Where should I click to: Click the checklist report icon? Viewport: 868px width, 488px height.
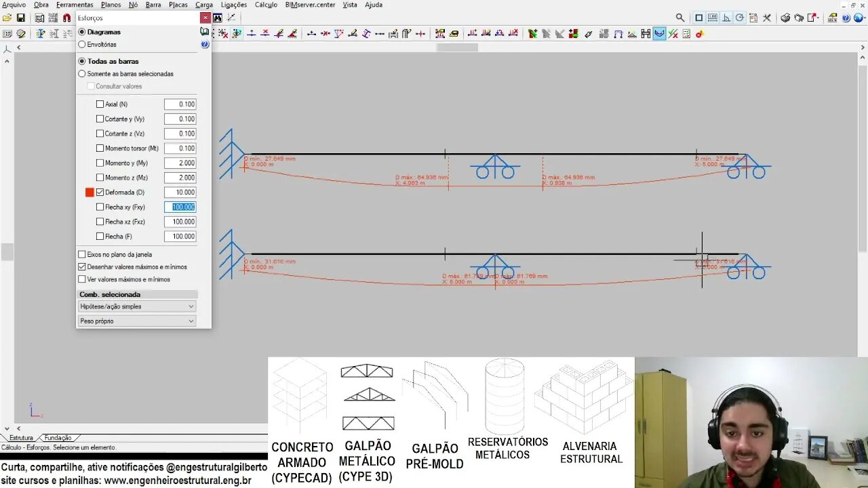click(686, 33)
